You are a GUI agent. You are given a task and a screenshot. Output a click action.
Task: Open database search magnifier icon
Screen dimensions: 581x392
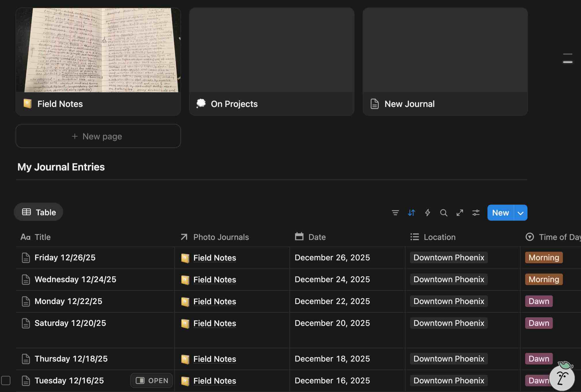(443, 213)
